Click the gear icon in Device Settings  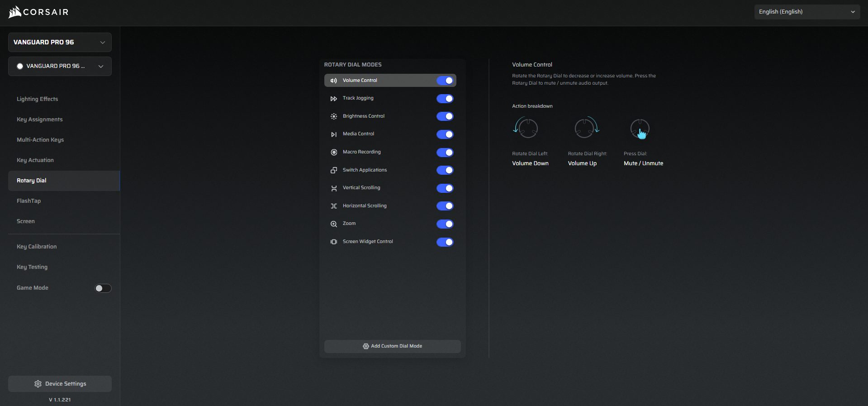click(38, 384)
